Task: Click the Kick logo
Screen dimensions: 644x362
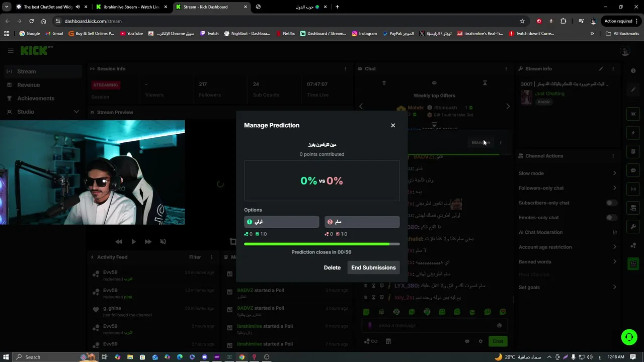Action: tap(36, 50)
